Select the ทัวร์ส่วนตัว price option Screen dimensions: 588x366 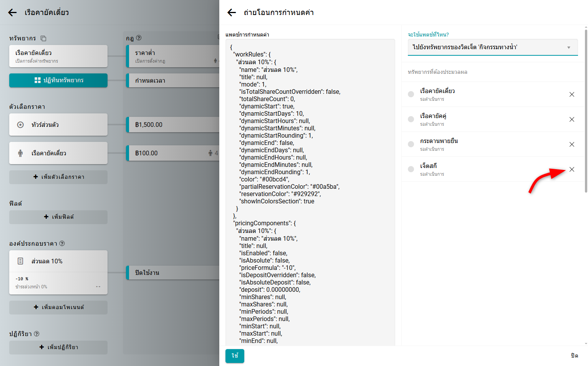(58, 125)
